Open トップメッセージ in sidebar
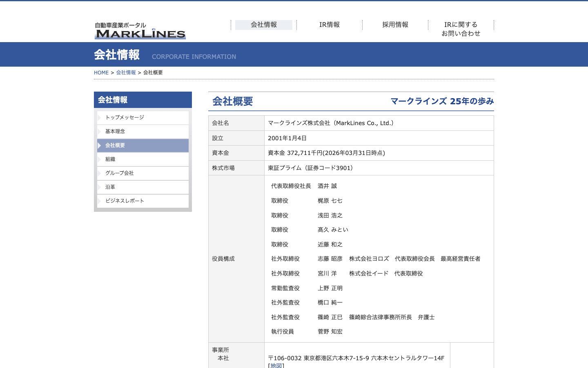The height and width of the screenshot is (368, 588). tap(143, 118)
